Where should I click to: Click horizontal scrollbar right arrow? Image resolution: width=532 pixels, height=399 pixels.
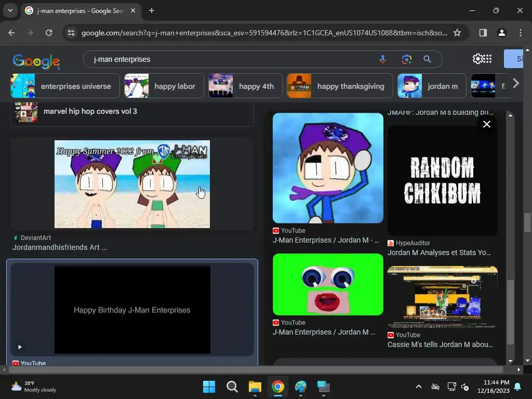coord(519,369)
